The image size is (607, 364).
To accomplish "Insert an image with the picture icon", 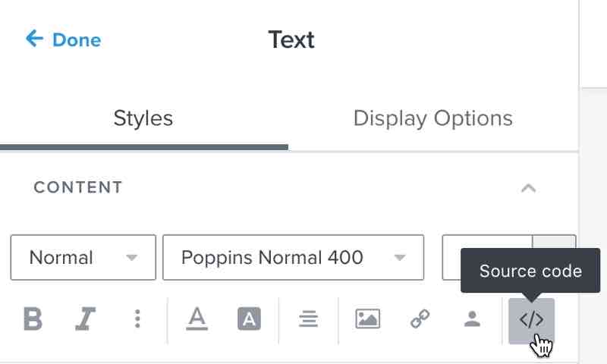I will pos(367,319).
